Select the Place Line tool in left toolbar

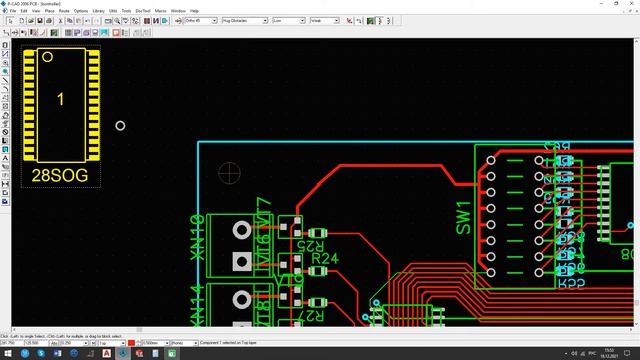coord(5,80)
